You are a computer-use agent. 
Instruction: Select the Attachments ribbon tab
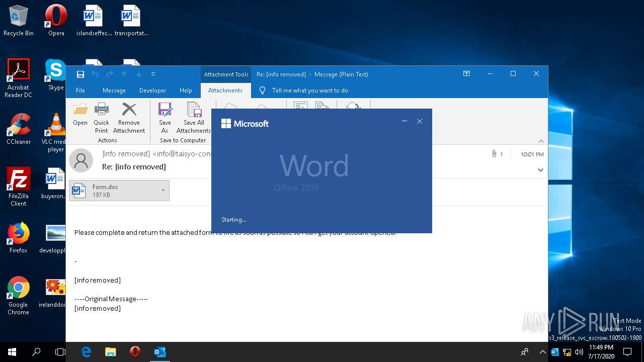[225, 90]
